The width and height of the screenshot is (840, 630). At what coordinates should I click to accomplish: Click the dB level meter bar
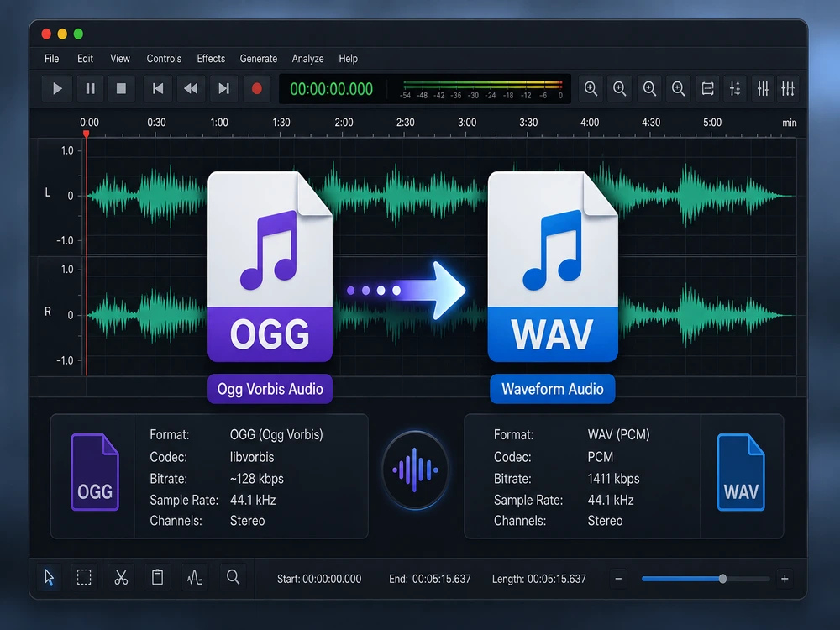point(483,85)
